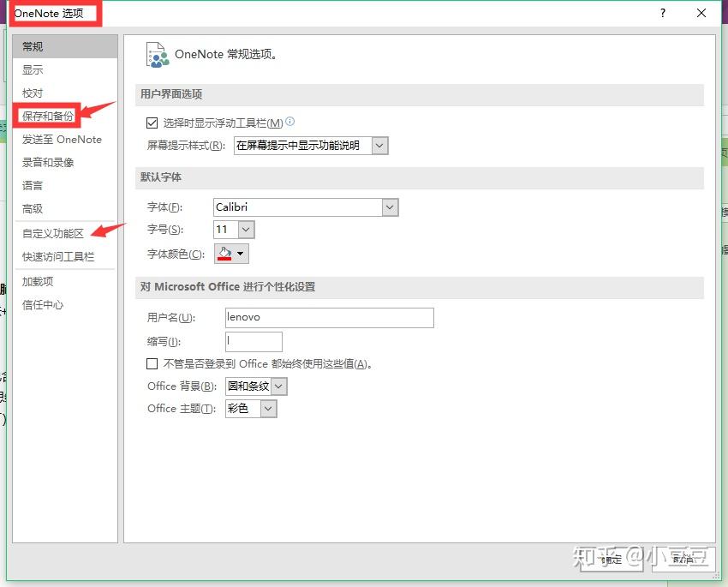Select 发送至 OneNote category

pos(65,140)
